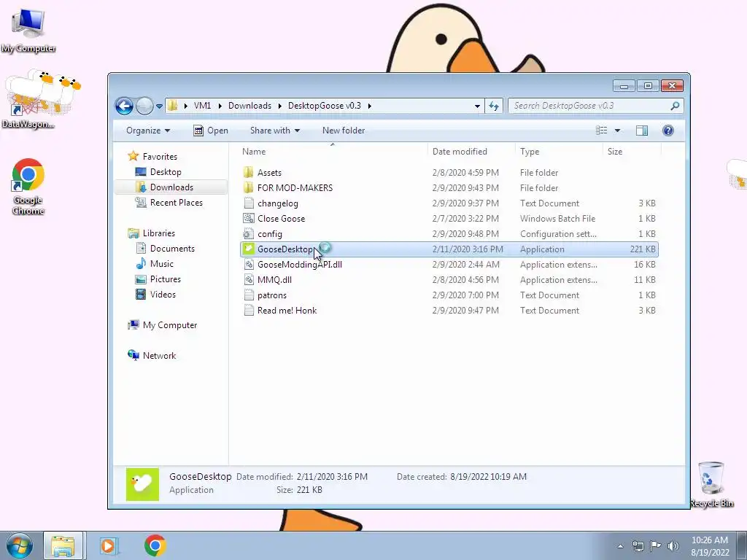The height and width of the screenshot is (560, 747).
Task: Click the volume speaker tray icon
Action: click(673, 546)
